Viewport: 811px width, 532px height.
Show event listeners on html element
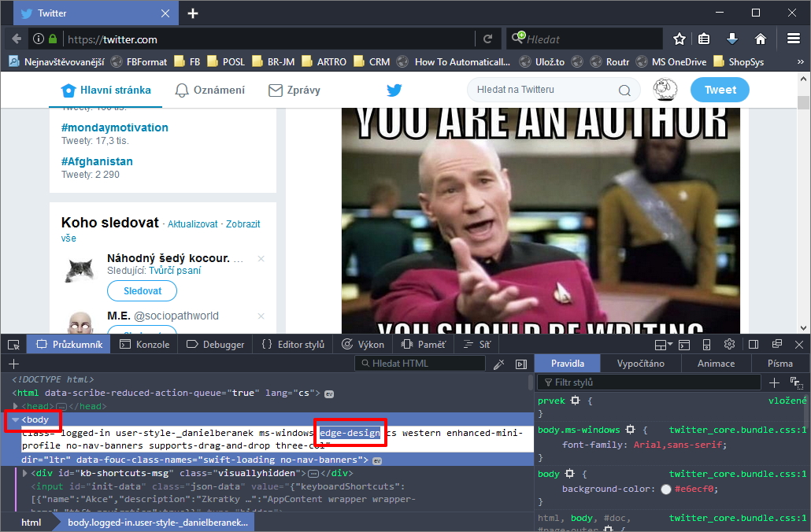(329, 394)
